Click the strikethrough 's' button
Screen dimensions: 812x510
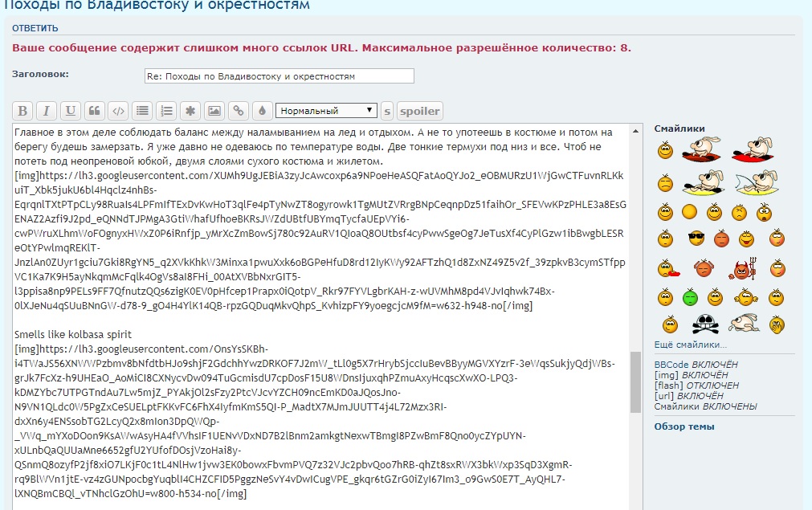pos(387,111)
